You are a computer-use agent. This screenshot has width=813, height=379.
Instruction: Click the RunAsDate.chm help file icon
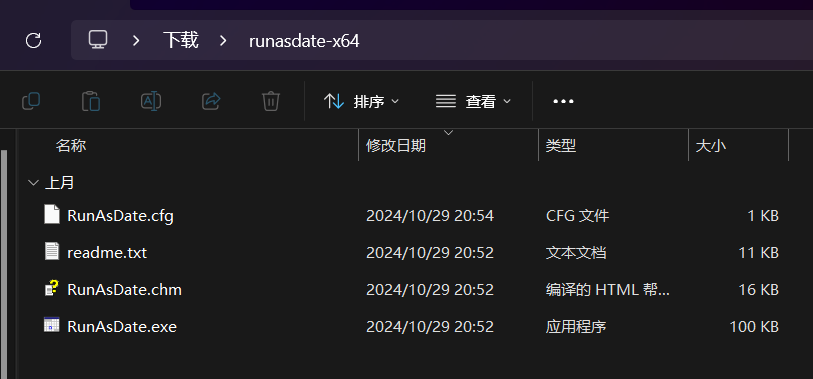51,288
